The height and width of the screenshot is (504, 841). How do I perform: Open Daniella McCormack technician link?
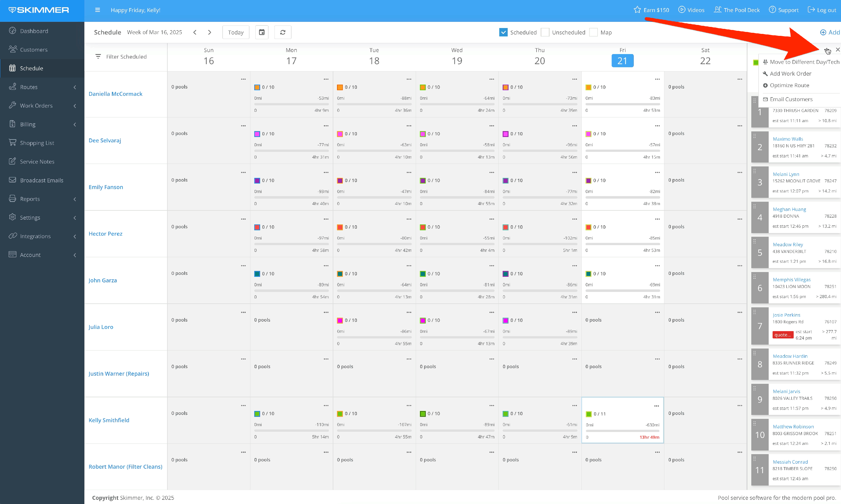pos(115,94)
